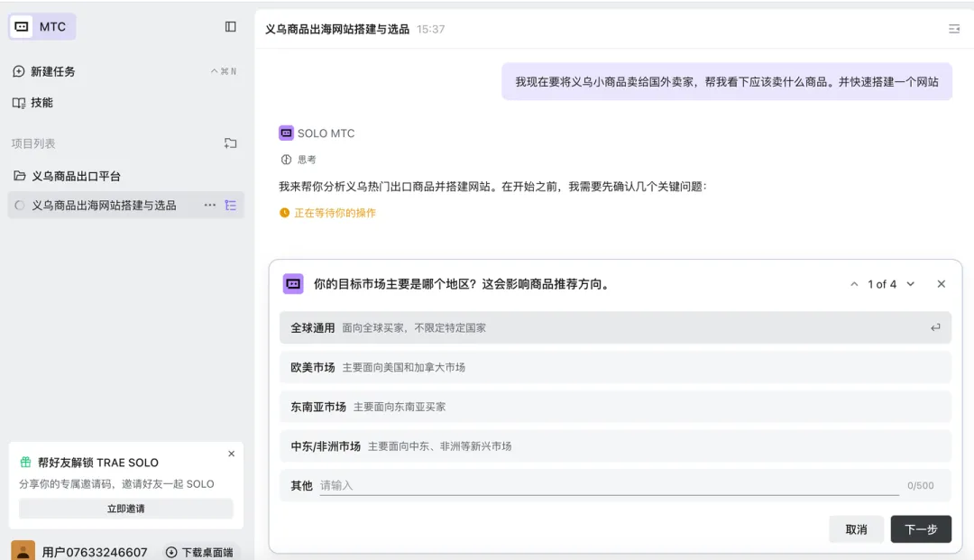The width and height of the screenshot is (974, 560).
Task: Pick the 东南亚市场 option
Action: click(x=615, y=407)
